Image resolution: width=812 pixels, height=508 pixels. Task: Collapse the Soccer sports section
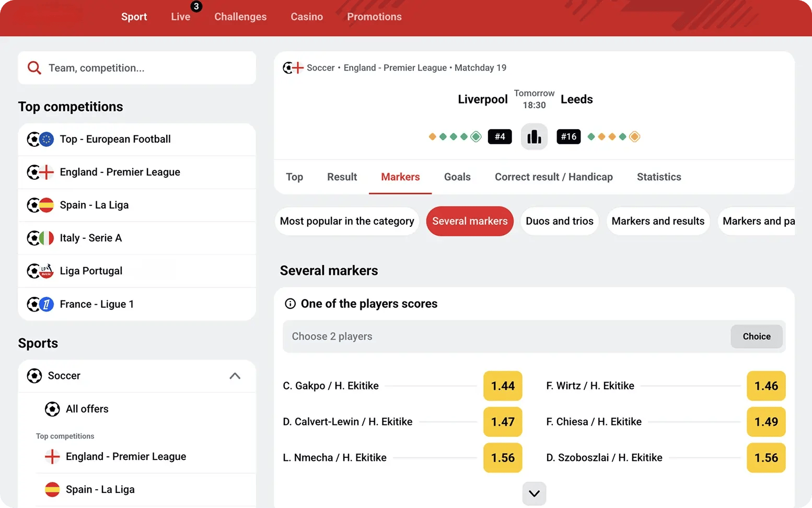235,376
